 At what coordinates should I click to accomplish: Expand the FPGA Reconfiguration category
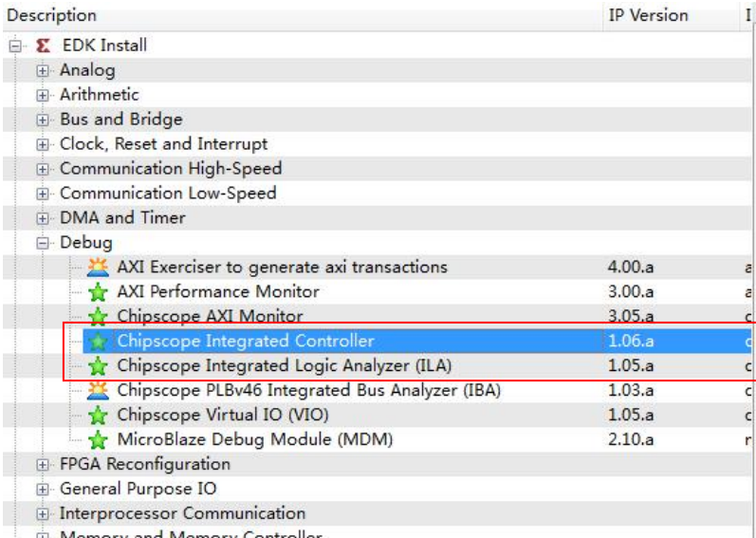pos(43,465)
